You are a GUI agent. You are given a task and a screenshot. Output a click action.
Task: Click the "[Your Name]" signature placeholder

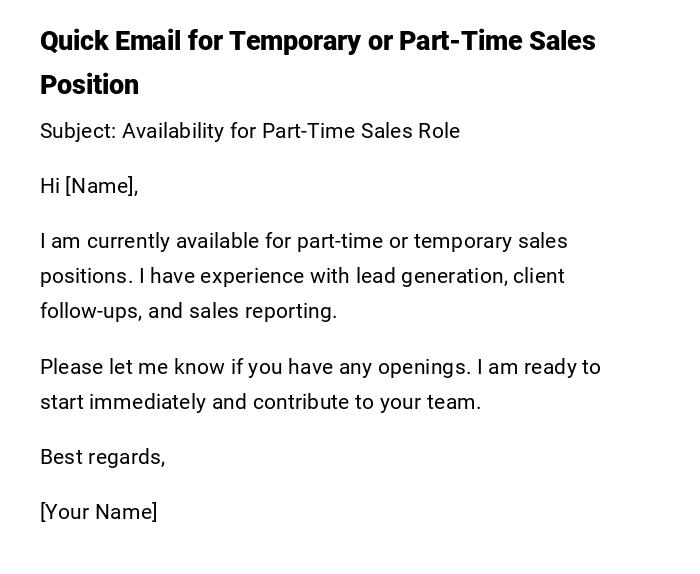(x=98, y=512)
